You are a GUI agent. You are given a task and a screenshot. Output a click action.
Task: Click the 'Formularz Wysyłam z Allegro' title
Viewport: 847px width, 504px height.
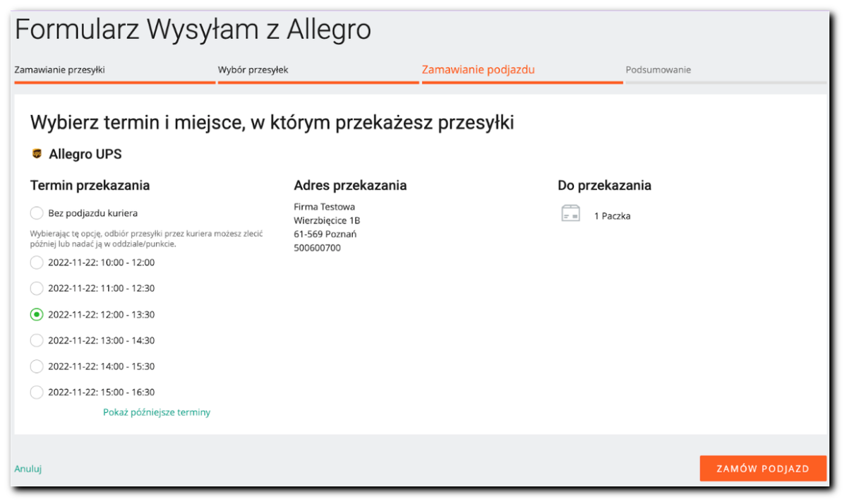(193, 30)
